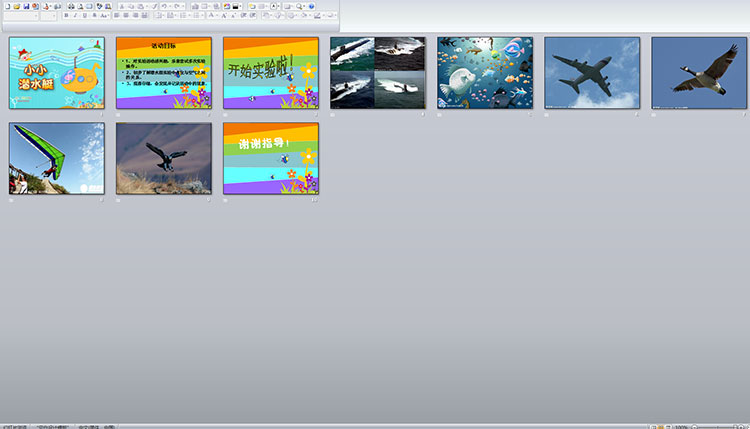Select the 谢谢指导 closing slide thumbnail
Image resolution: width=750 pixels, height=429 pixels.
[x=271, y=158]
